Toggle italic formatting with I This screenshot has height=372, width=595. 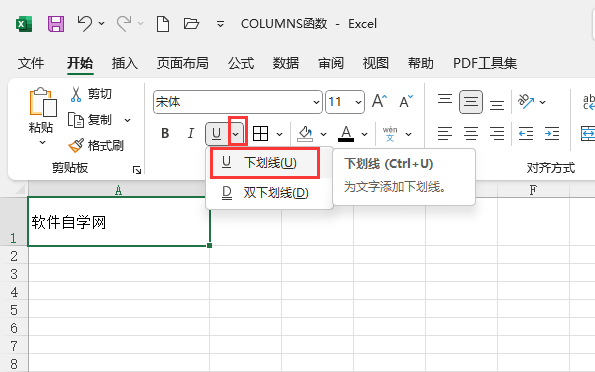click(191, 133)
